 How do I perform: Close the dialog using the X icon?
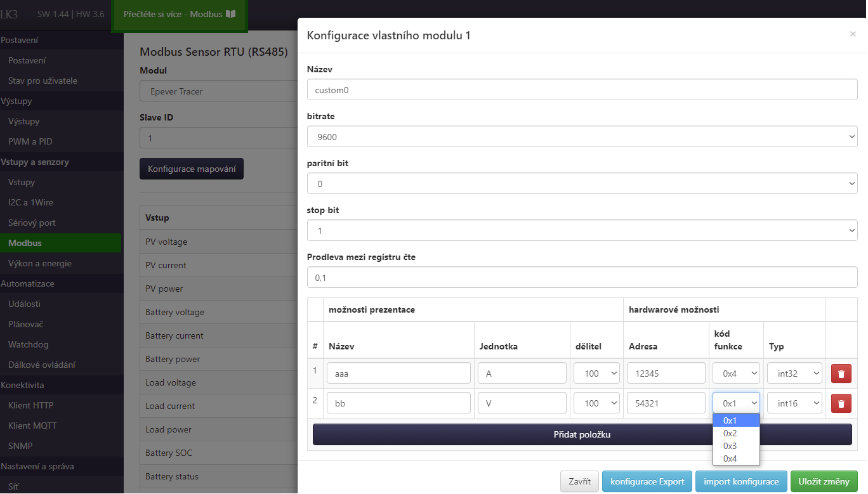pyautogui.click(x=852, y=34)
